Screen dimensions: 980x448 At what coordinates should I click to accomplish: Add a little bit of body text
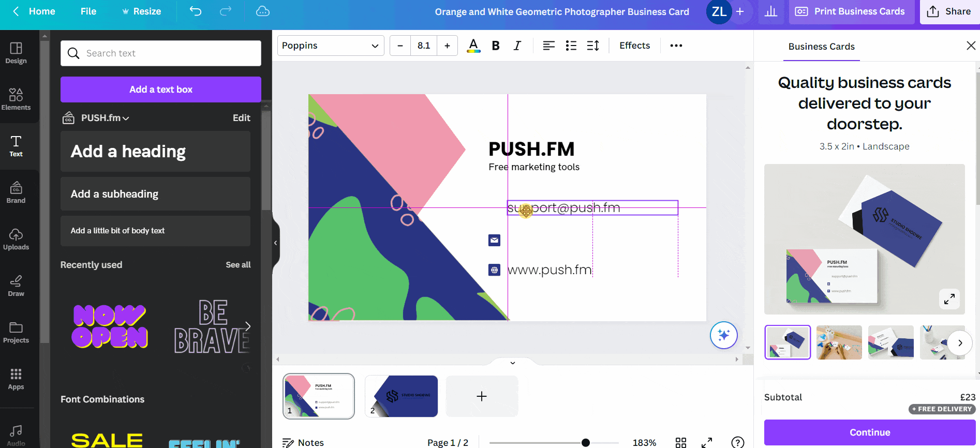[155, 231]
